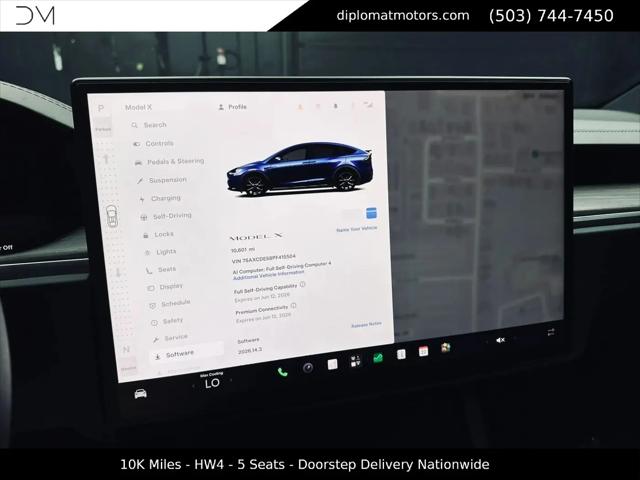Open the Self-Driving menu item
The height and width of the screenshot is (480, 640).
[x=166, y=216]
